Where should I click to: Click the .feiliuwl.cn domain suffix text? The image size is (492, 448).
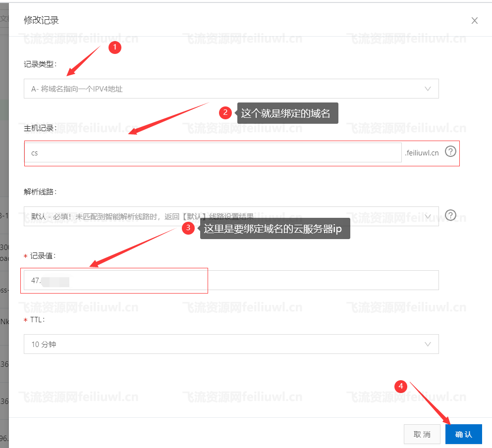422,153
